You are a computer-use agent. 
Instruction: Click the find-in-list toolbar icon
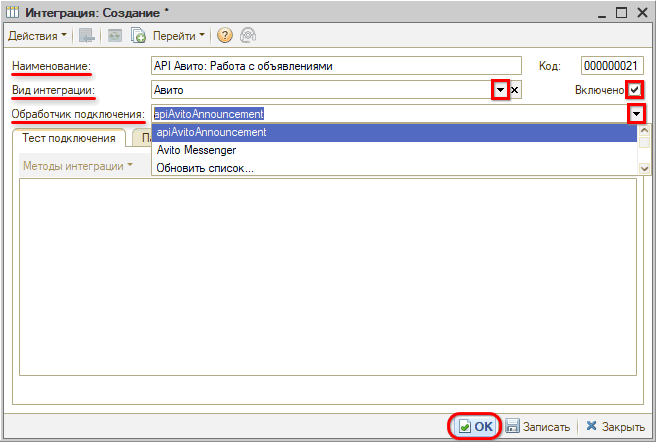pos(88,36)
